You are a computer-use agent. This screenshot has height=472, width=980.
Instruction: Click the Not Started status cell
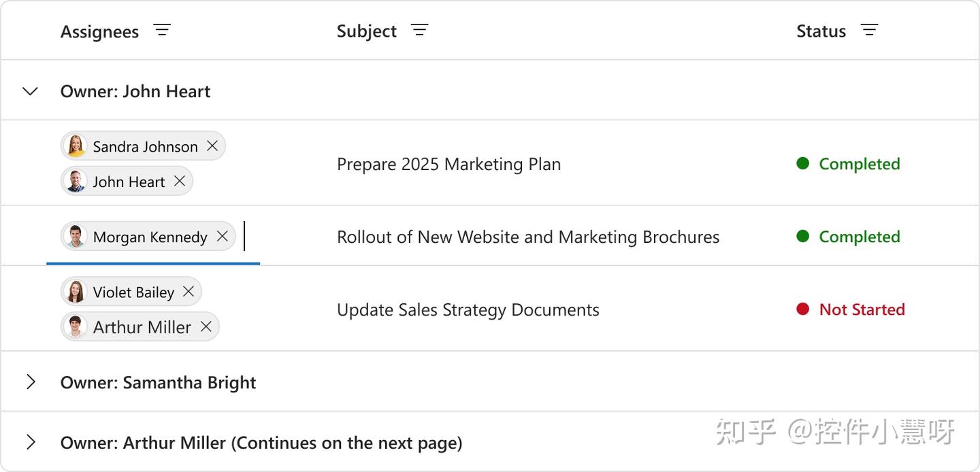point(861,309)
